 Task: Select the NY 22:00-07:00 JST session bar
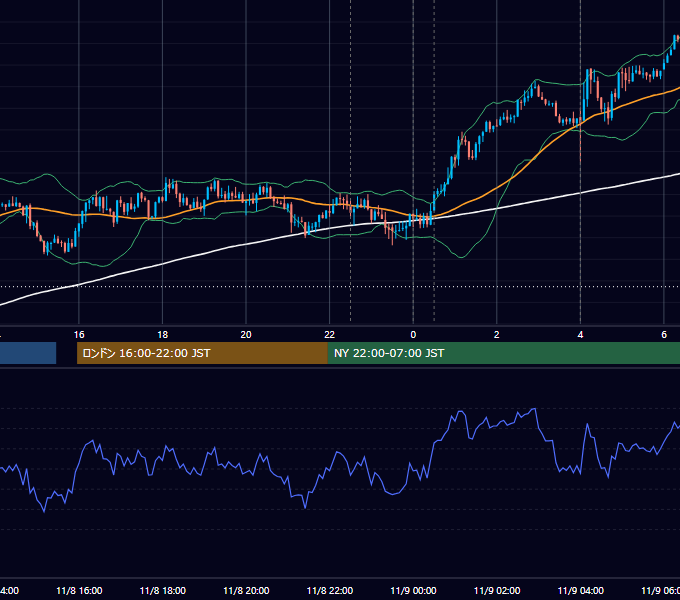(x=503, y=353)
